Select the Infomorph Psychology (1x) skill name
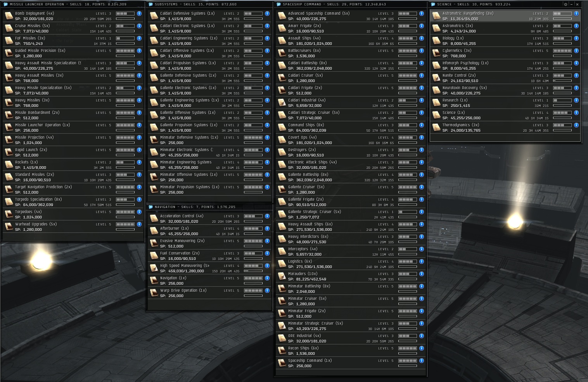The image size is (588, 382). pyautogui.click(x=465, y=63)
